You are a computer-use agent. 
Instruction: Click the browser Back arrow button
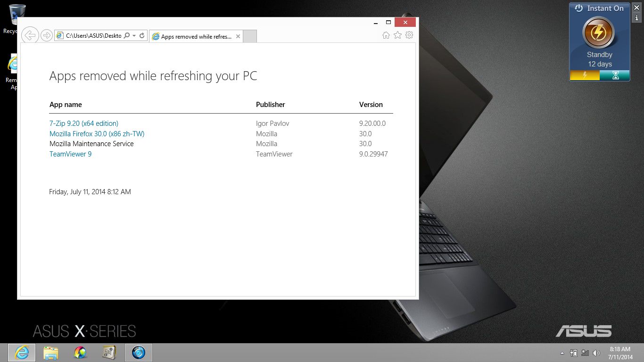pos(30,35)
